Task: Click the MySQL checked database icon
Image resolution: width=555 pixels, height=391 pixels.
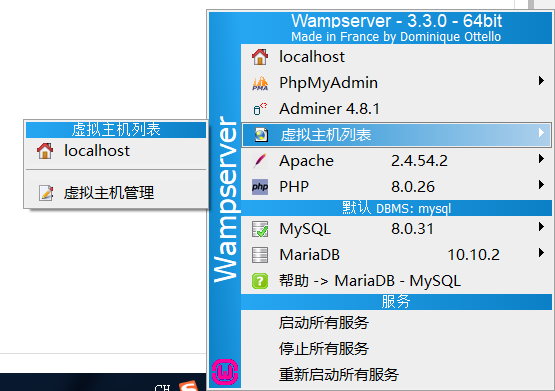Action: point(260,229)
